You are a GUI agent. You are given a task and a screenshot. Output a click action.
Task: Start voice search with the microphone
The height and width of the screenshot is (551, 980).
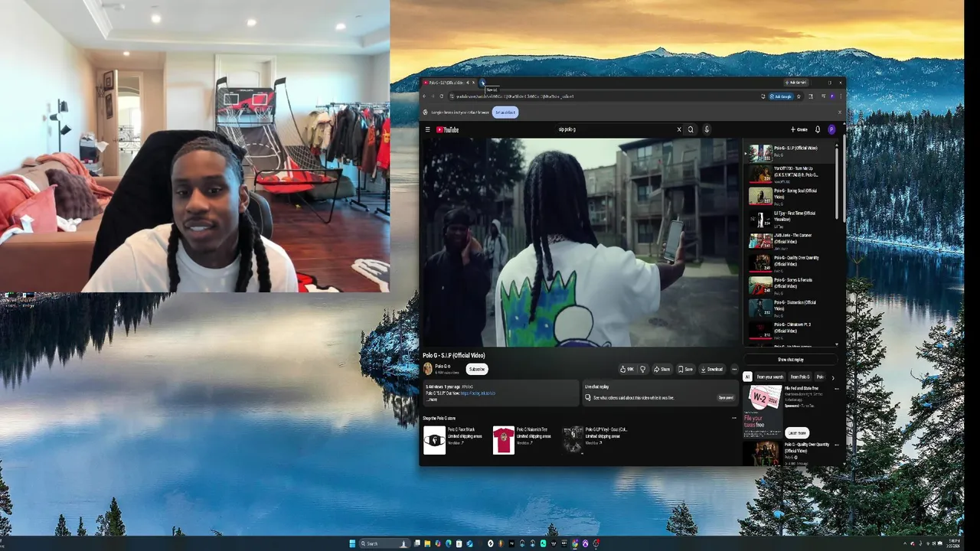coord(707,129)
